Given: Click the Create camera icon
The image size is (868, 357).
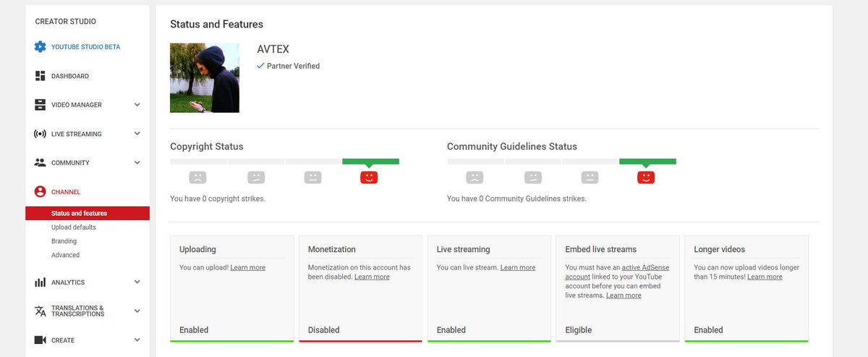Looking at the screenshot, I should click(x=41, y=340).
